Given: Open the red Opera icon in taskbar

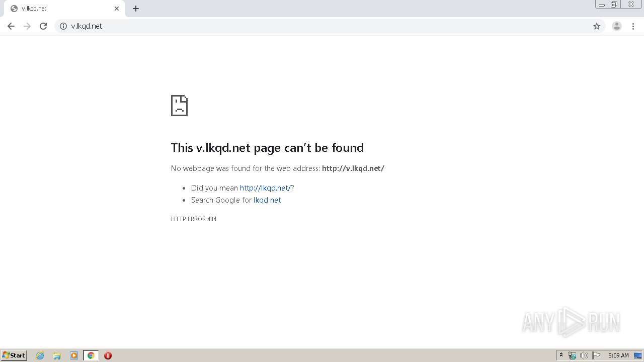Looking at the screenshot, I should tap(108, 355).
